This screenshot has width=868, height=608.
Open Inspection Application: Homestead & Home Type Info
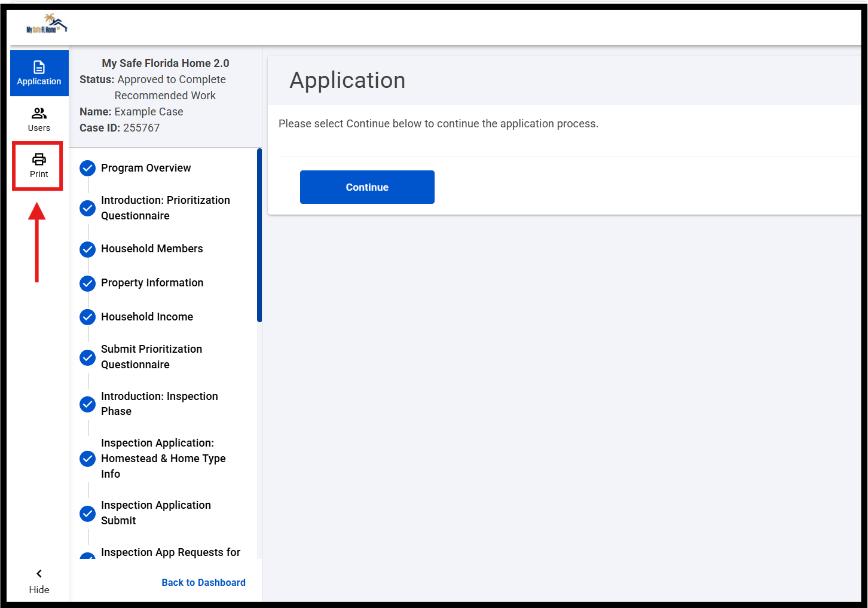(x=163, y=459)
